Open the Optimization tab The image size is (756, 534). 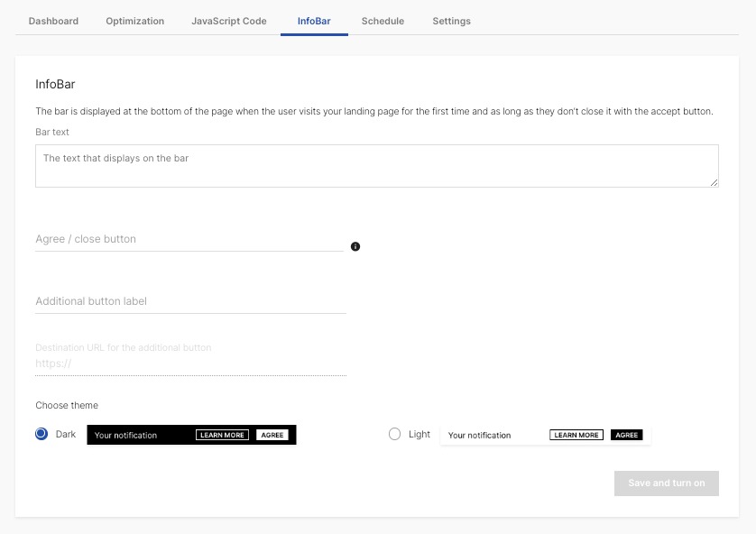click(134, 20)
